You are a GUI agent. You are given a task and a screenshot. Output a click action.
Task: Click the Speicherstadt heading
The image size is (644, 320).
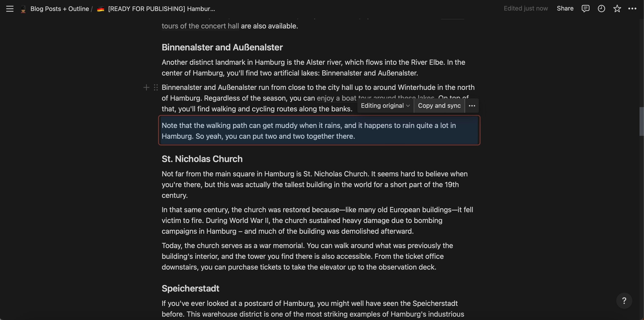click(190, 288)
